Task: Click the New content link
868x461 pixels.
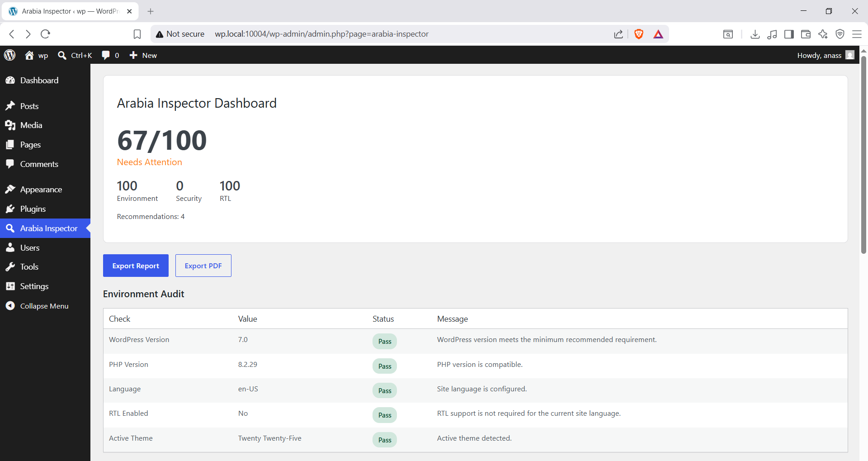Action: coord(150,55)
